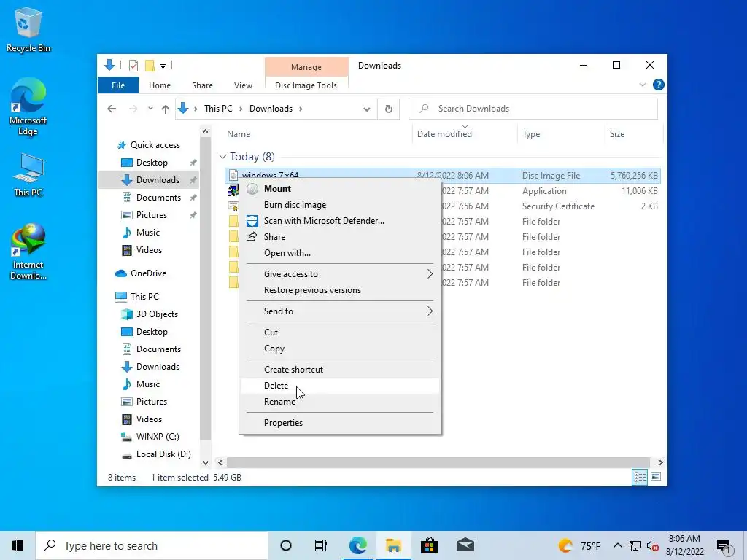
Task: Sort by Size column header
Action: [x=634, y=134]
